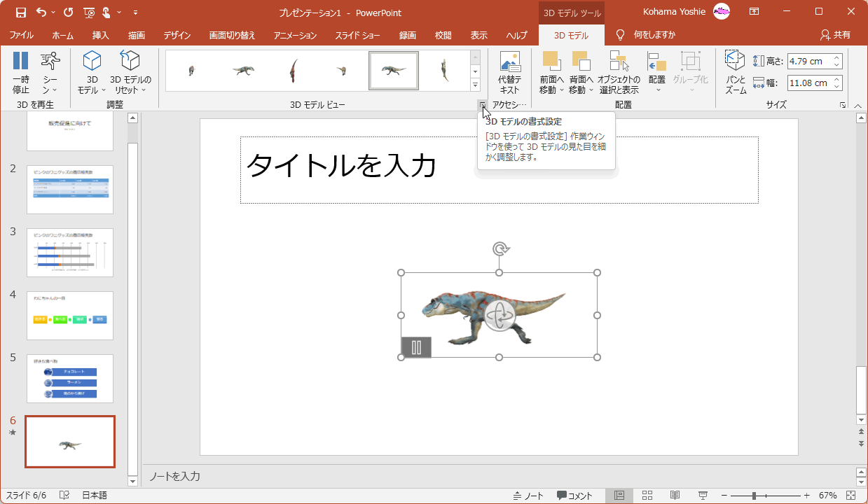
Task: Select the パンとズーム tool
Action: [734, 70]
